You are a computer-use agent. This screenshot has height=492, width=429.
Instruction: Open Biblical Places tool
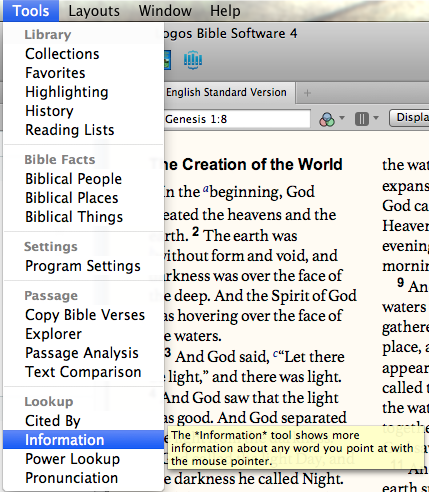(x=83, y=198)
